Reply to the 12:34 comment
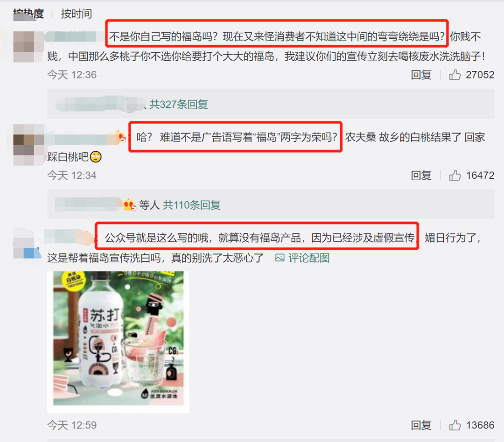This screenshot has height=442, width=504. tap(421, 175)
